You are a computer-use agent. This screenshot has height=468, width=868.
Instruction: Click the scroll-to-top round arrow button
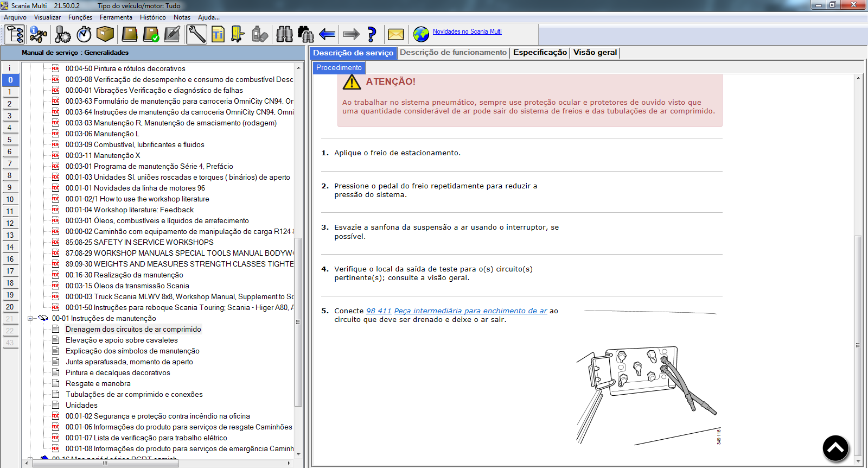[835, 448]
